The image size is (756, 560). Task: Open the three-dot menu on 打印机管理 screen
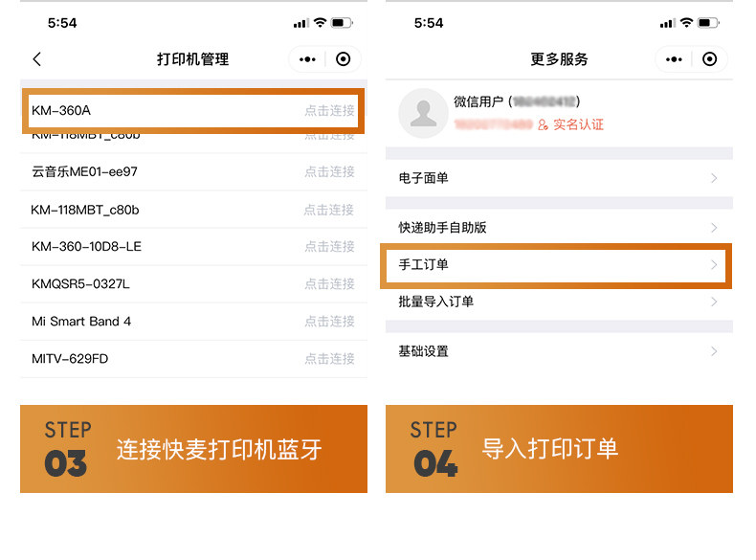[x=307, y=59]
